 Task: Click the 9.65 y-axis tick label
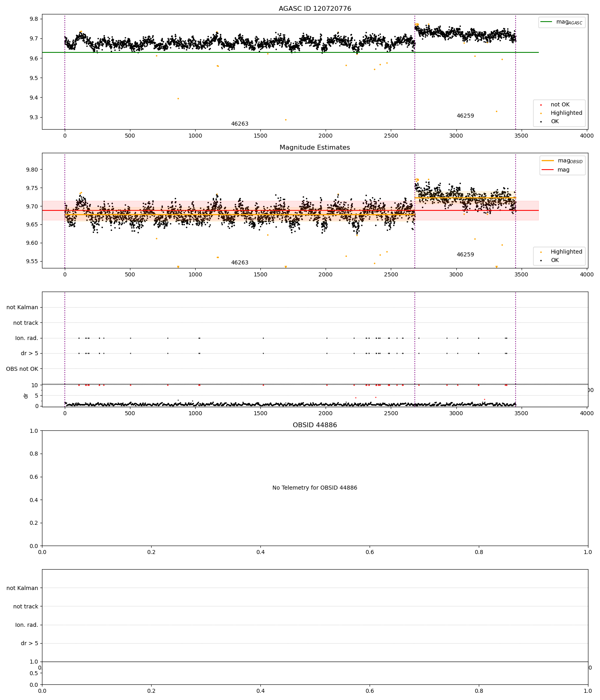click(x=32, y=224)
